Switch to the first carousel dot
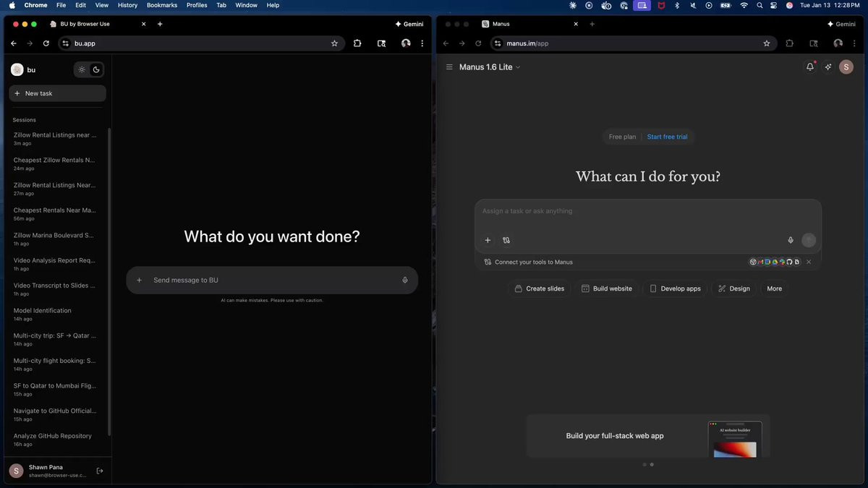 pos(644,465)
